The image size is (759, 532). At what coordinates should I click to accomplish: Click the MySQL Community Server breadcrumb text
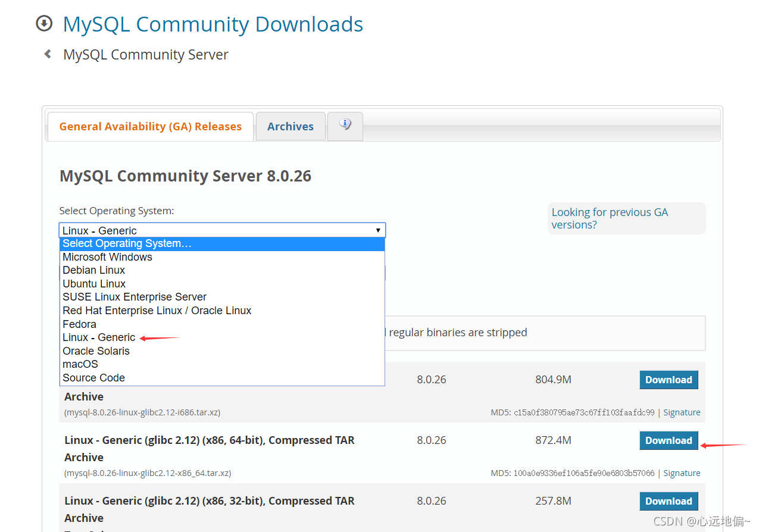(x=146, y=55)
